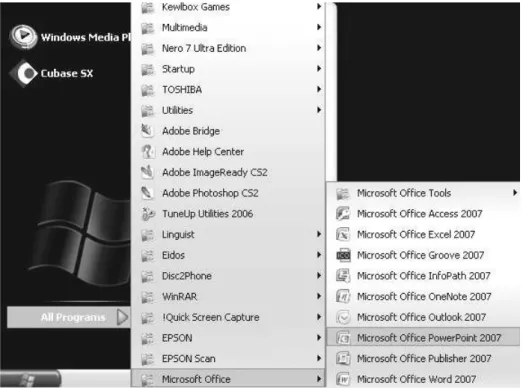Click the Adobe Bridge icon
Viewport: 523px width, 389px height.
(147, 131)
